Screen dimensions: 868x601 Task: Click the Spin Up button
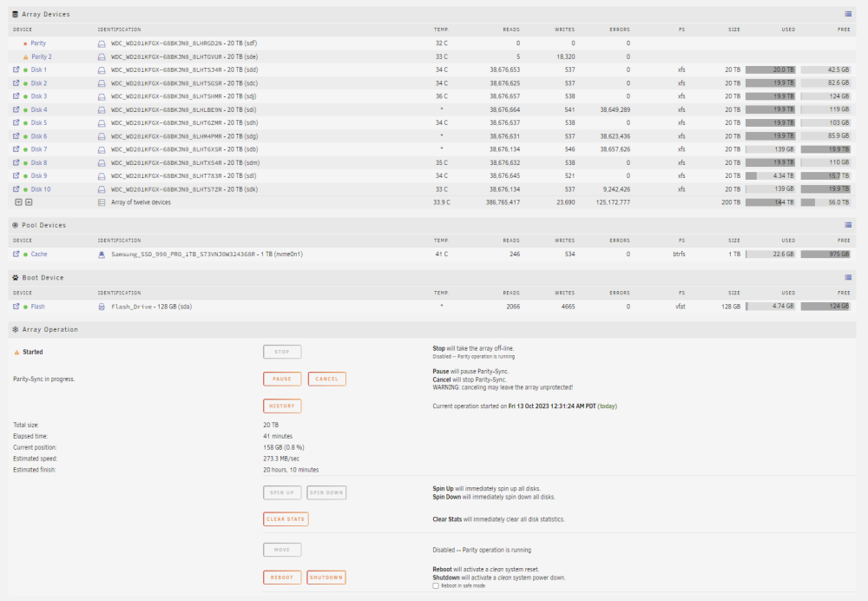coord(282,492)
